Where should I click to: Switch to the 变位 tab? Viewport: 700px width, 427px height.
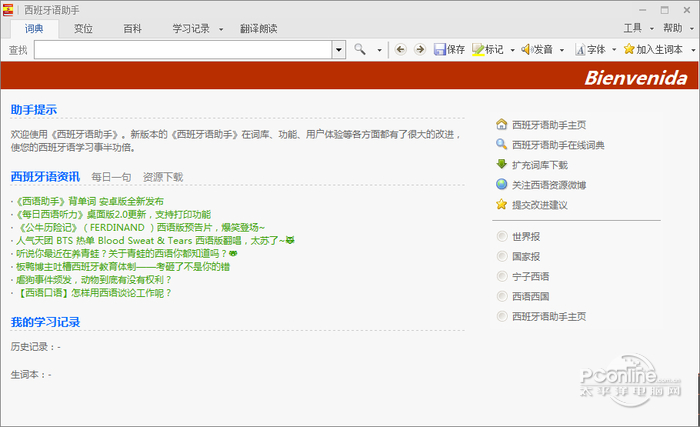(x=83, y=29)
